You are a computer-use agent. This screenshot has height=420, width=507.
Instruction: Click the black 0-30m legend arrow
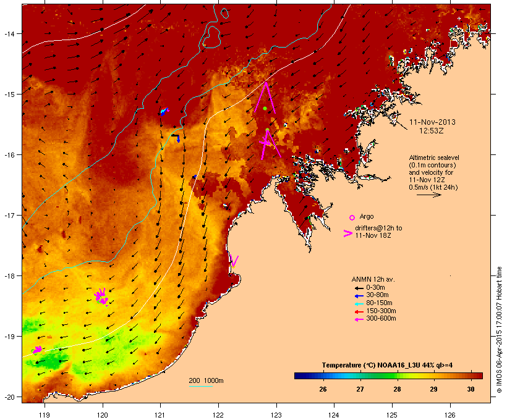[x=359, y=288]
